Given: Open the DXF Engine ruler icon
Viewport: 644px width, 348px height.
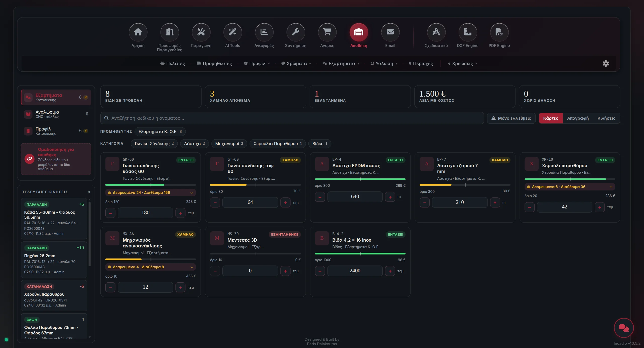Looking at the screenshot, I should click(468, 32).
